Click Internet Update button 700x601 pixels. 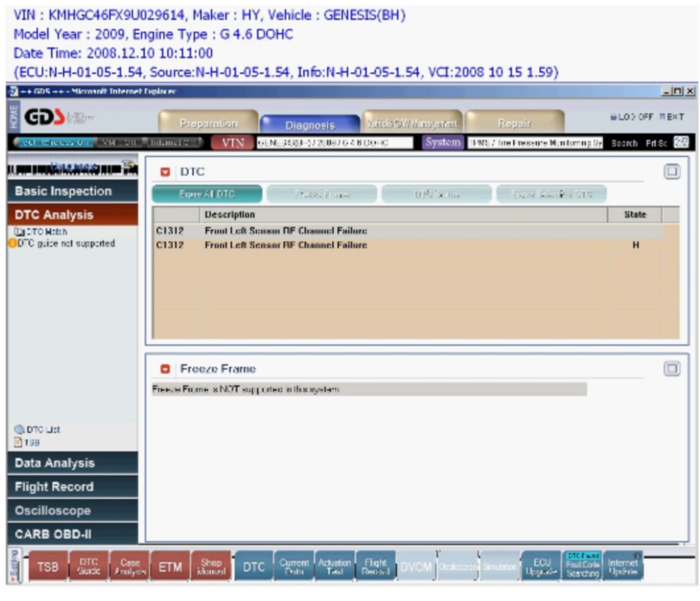[623, 566]
